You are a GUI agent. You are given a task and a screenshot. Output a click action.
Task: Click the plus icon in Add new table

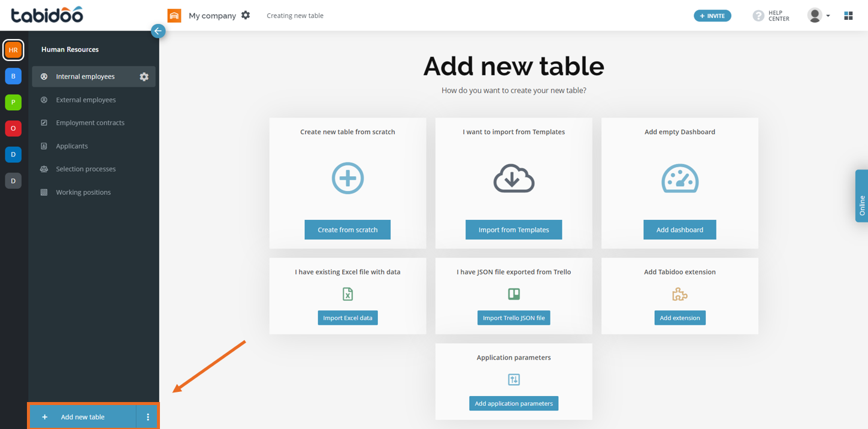[44, 417]
